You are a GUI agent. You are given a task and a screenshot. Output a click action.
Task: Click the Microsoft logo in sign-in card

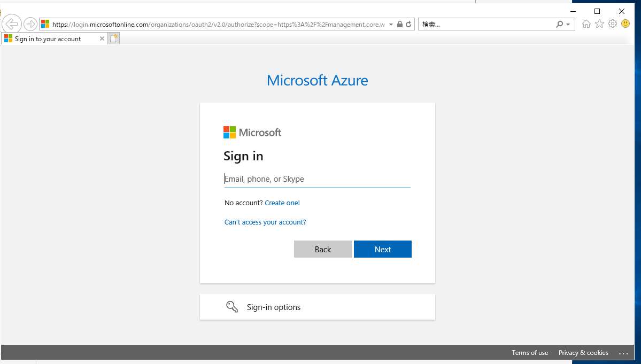click(252, 133)
